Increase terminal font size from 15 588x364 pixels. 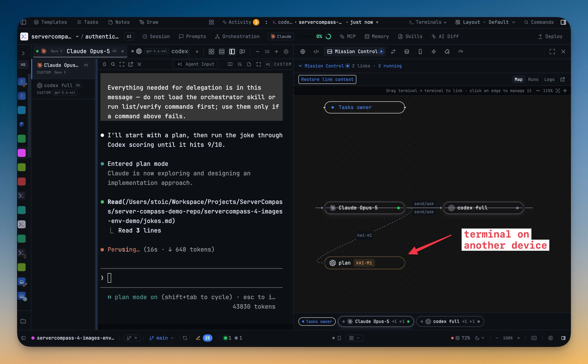point(277,52)
